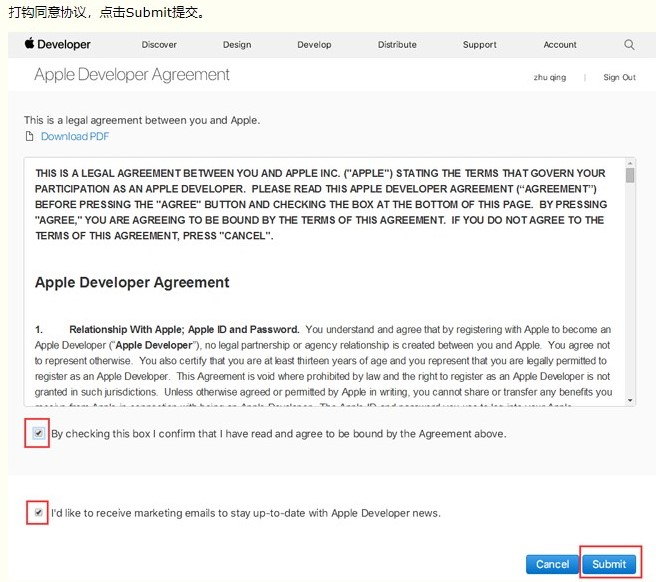The image size is (656, 582).
Task: Open the Design menu
Action: [237, 44]
